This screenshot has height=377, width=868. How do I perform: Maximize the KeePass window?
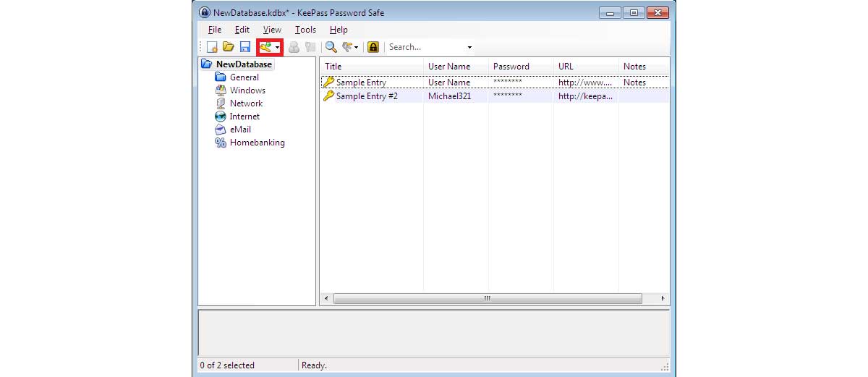click(633, 12)
